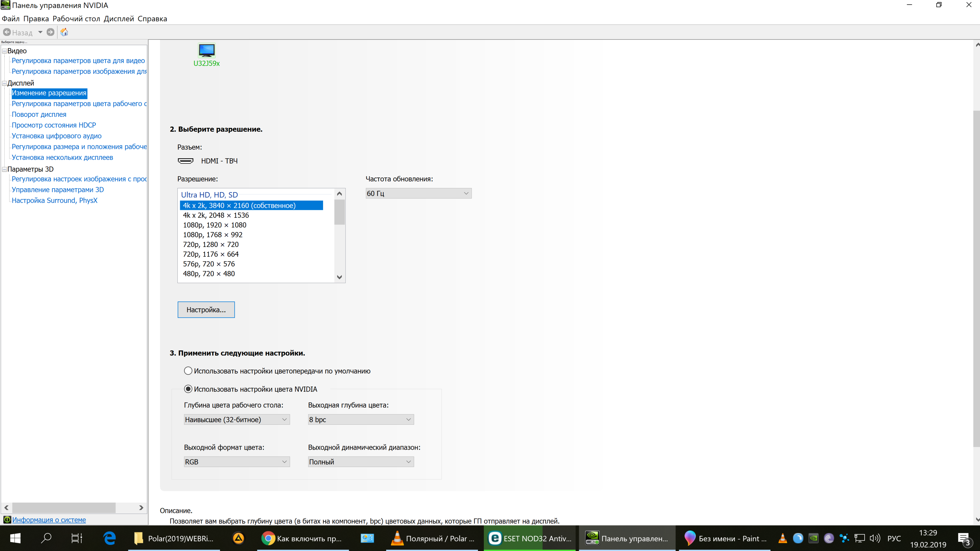Open the Control Panel taskbar icon
The image size is (980, 551).
point(367,539)
